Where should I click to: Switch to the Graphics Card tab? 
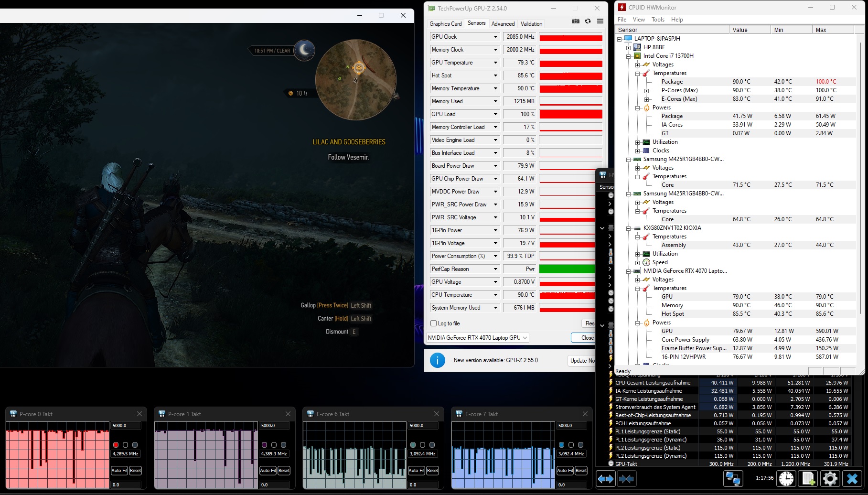pos(445,23)
